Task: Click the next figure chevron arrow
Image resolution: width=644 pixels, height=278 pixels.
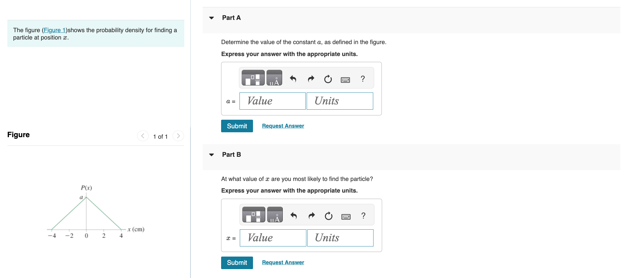Action: coord(178,136)
